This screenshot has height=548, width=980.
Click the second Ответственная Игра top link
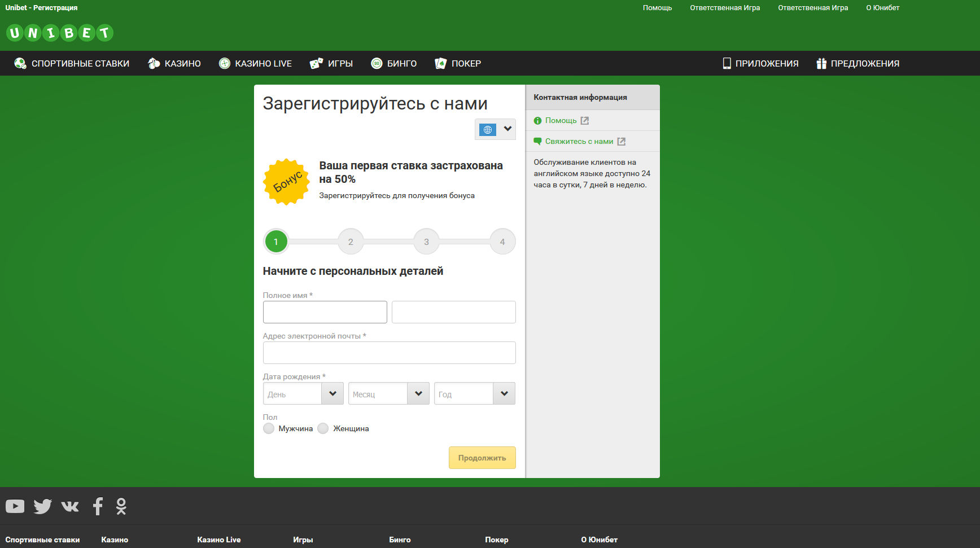tap(813, 8)
